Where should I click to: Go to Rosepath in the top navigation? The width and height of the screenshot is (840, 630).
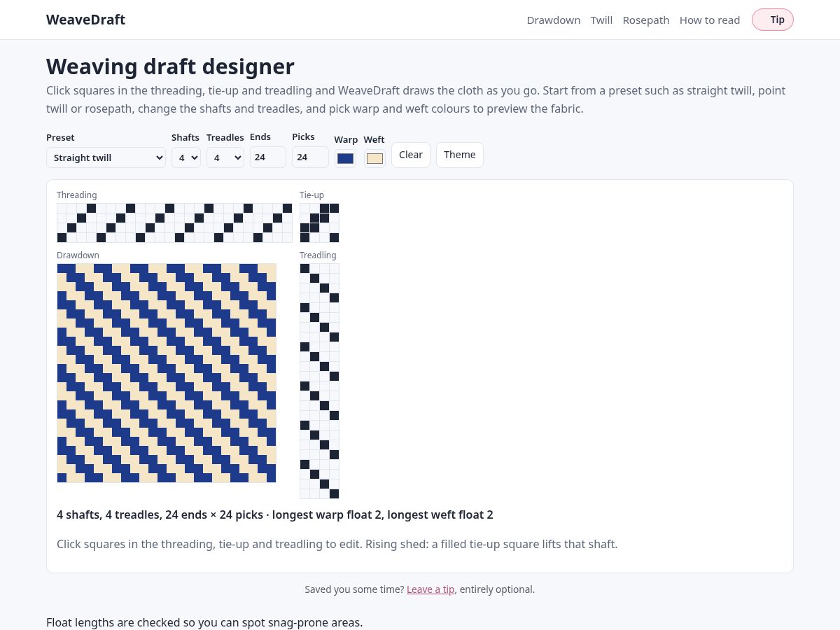[646, 20]
